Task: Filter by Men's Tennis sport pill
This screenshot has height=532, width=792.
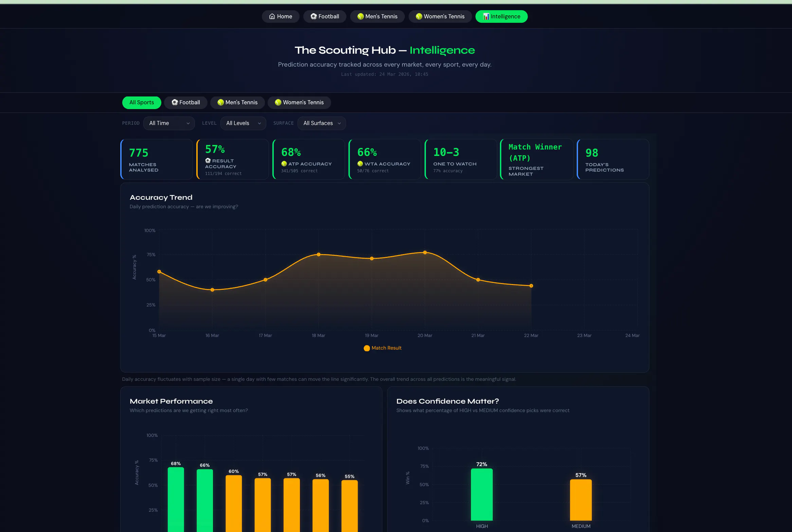Action: (237, 102)
